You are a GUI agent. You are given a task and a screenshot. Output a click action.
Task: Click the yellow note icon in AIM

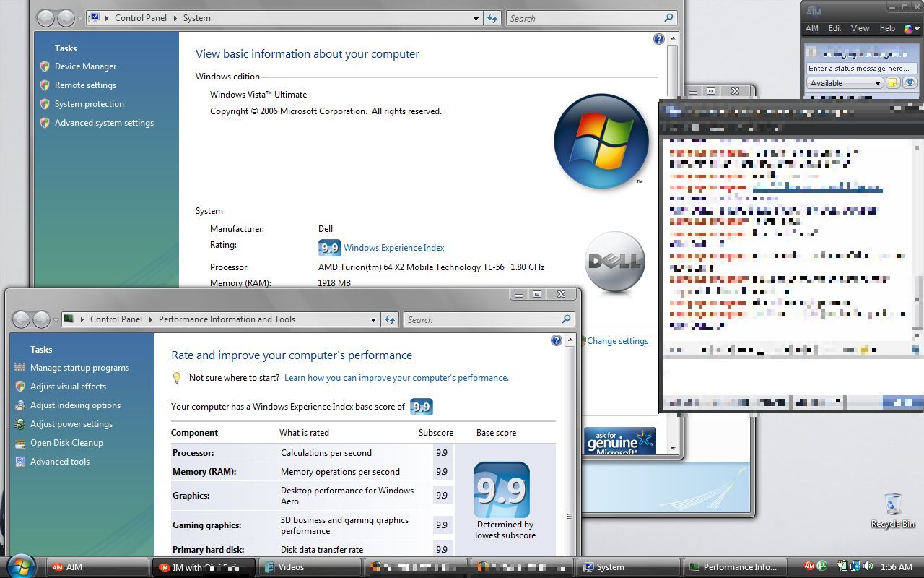pyautogui.click(x=893, y=83)
